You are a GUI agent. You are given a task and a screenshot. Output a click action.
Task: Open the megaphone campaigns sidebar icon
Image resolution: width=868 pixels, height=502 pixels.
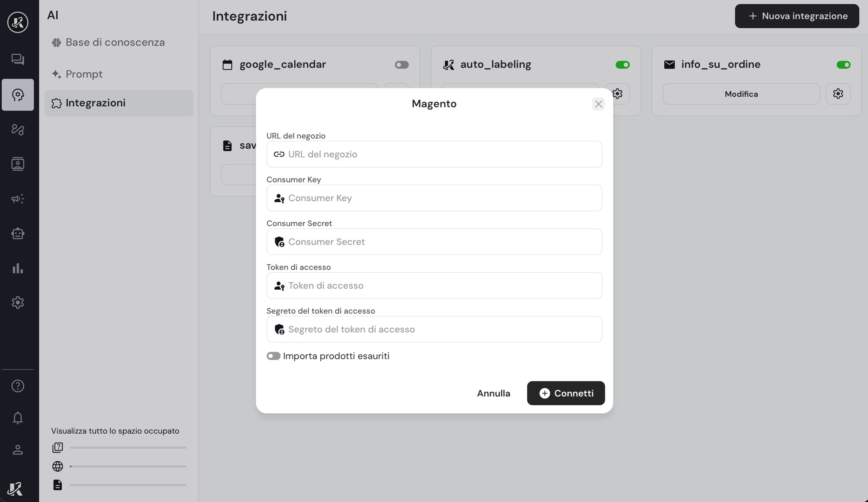click(18, 199)
